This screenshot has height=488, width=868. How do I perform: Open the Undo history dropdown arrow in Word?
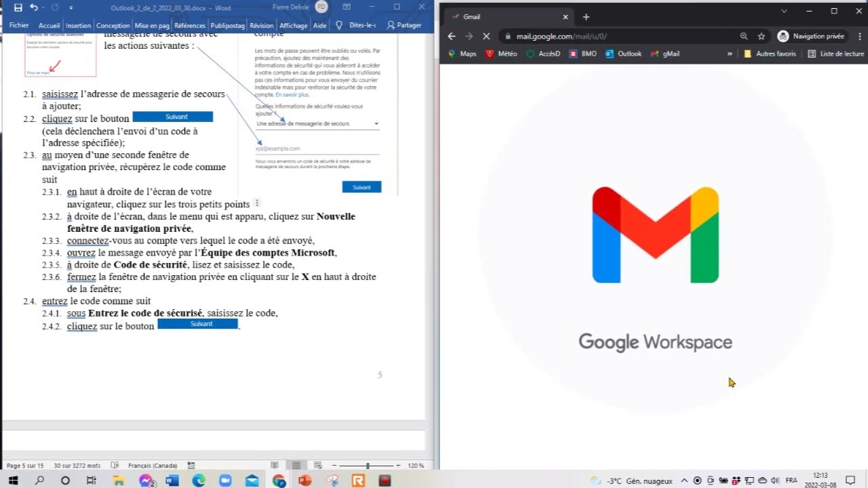coord(43,7)
